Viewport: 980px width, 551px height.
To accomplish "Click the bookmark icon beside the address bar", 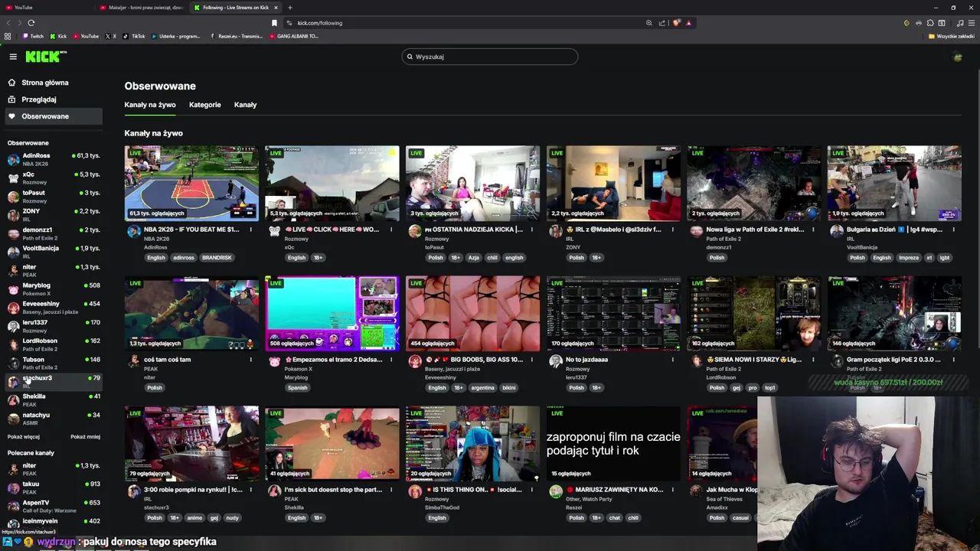I will [274, 23].
